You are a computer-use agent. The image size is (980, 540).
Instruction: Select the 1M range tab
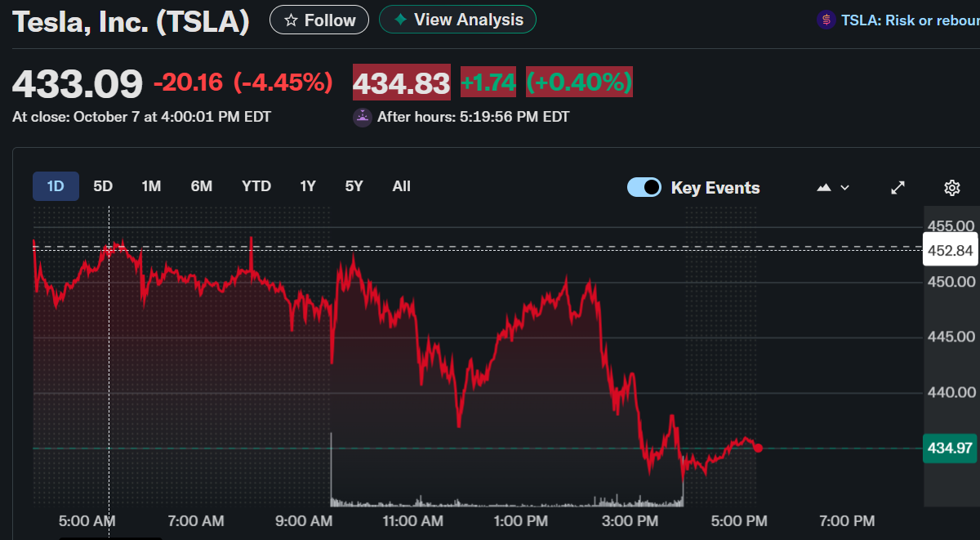pos(151,186)
